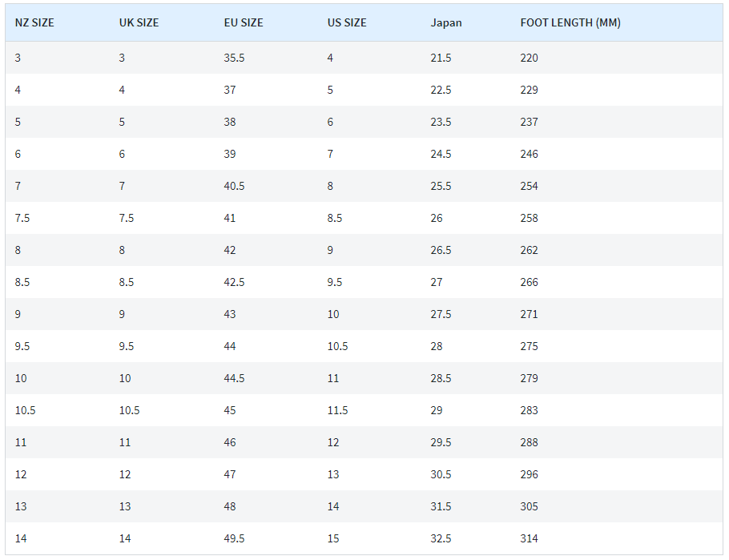
Task: Click foot length value 262
Action: pos(529,250)
